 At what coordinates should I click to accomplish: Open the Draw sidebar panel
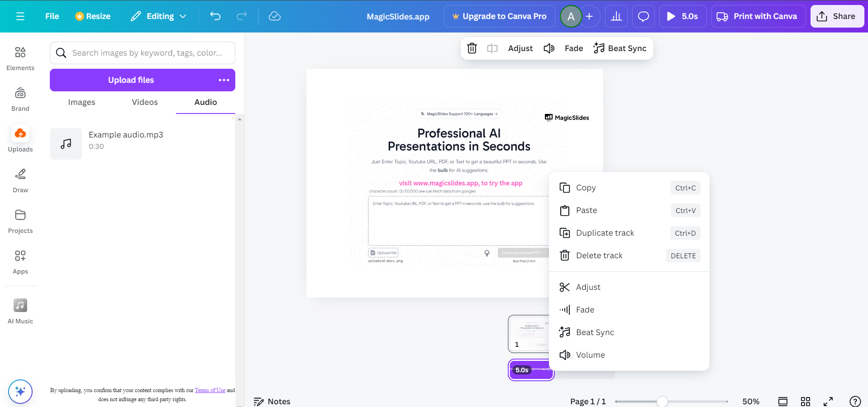point(20,181)
